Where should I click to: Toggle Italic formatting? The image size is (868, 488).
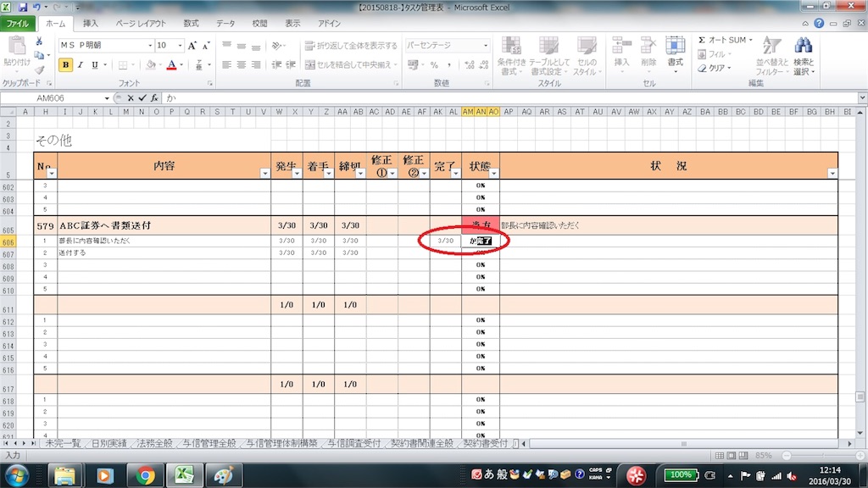pos(81,64)
